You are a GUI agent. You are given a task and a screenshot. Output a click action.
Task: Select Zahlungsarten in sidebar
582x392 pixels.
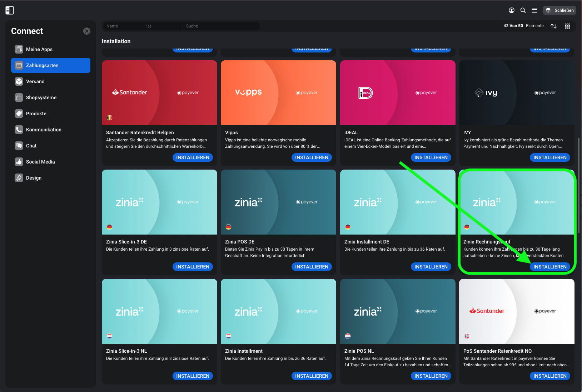[51, 65]
